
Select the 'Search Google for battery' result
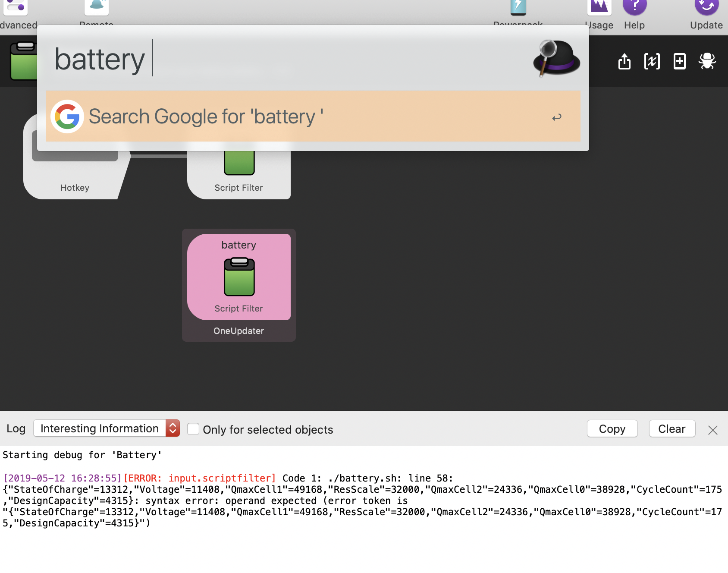[x=313, y=116]
